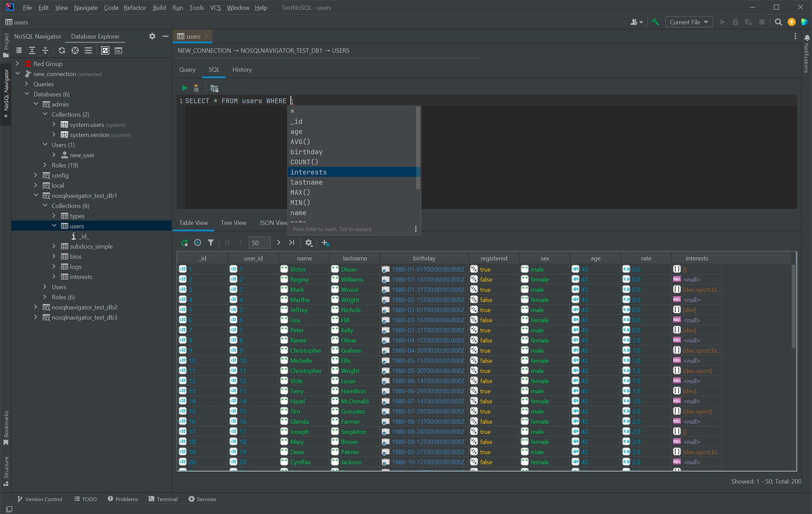Open the QL console icon in explorer toolbar
The image size is (812, 514).
tap(118, 50)
